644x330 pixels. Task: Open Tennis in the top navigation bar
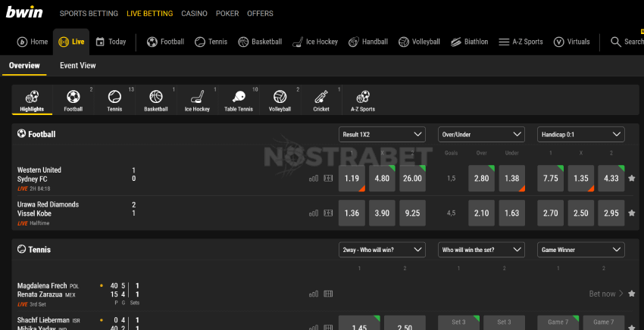pyautogui.click(x=211, y=42)
